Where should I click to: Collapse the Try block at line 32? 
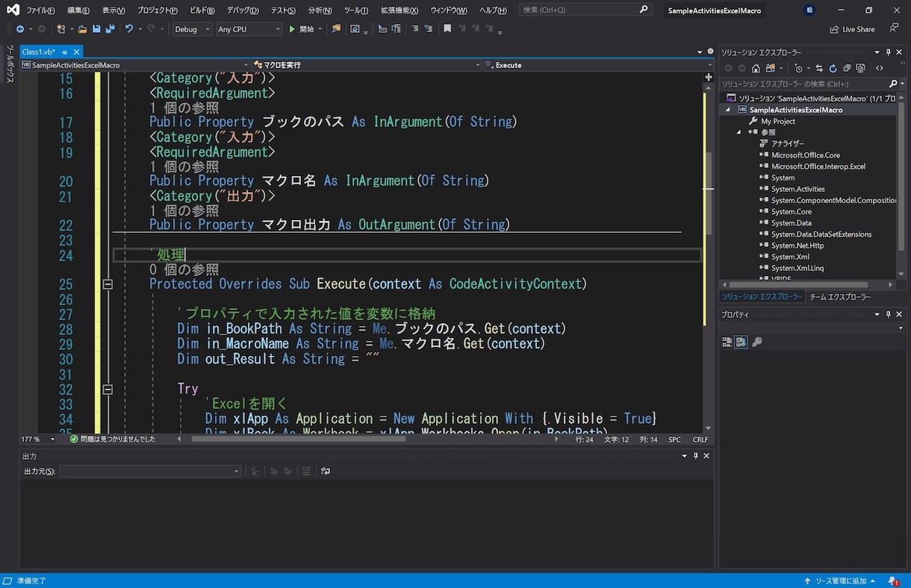coord(108,389)
